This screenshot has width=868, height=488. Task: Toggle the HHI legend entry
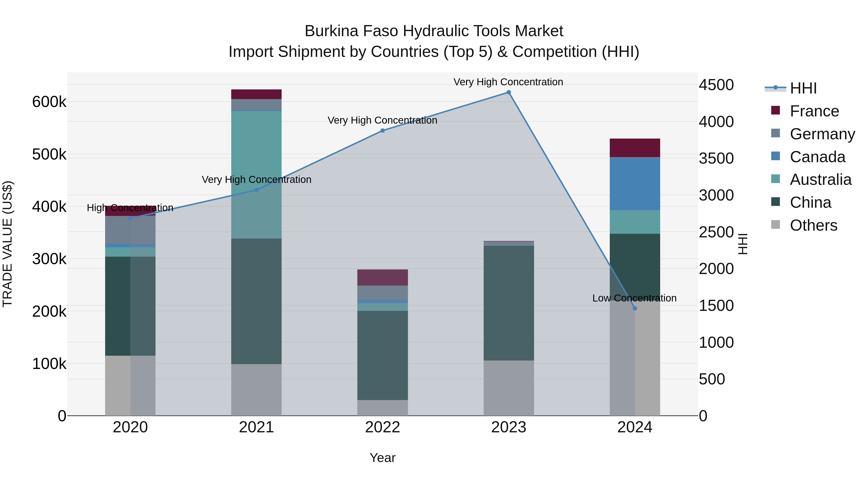tap(791, 88)
